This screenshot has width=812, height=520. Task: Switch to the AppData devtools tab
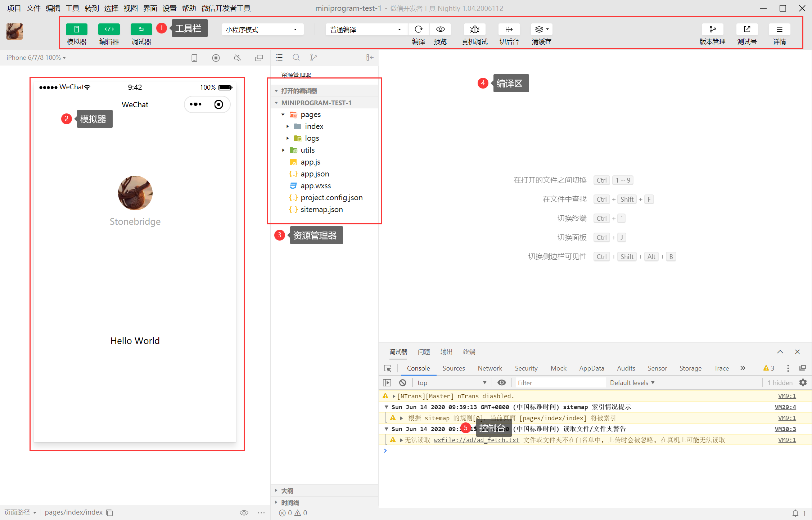tap(591, 368)
